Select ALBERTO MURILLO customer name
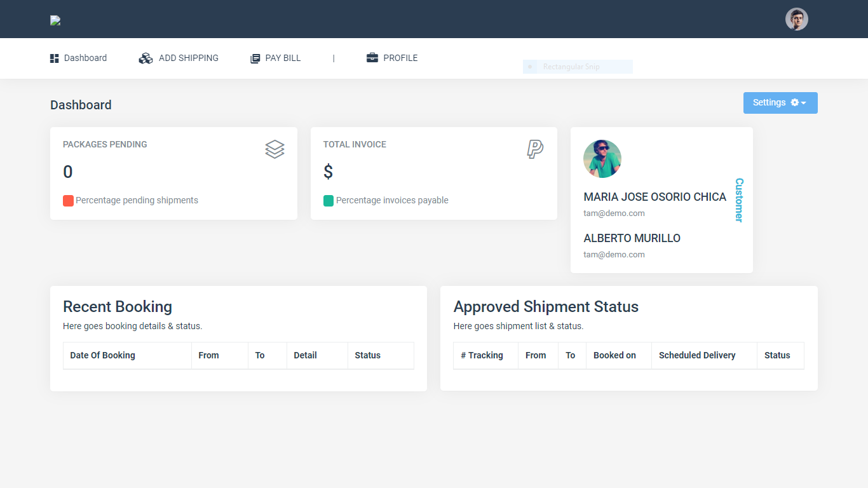This screenshot has height=488, width=868. 632,238
